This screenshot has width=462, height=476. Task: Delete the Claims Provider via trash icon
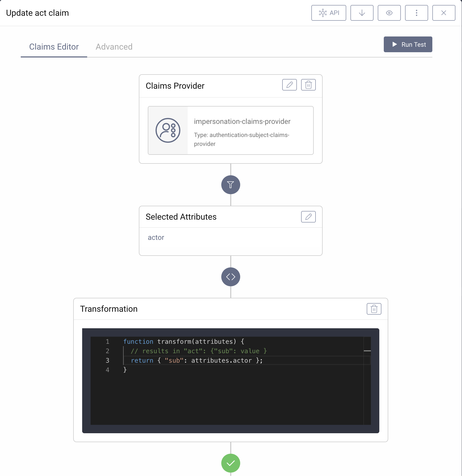click(x=308, y=85)
